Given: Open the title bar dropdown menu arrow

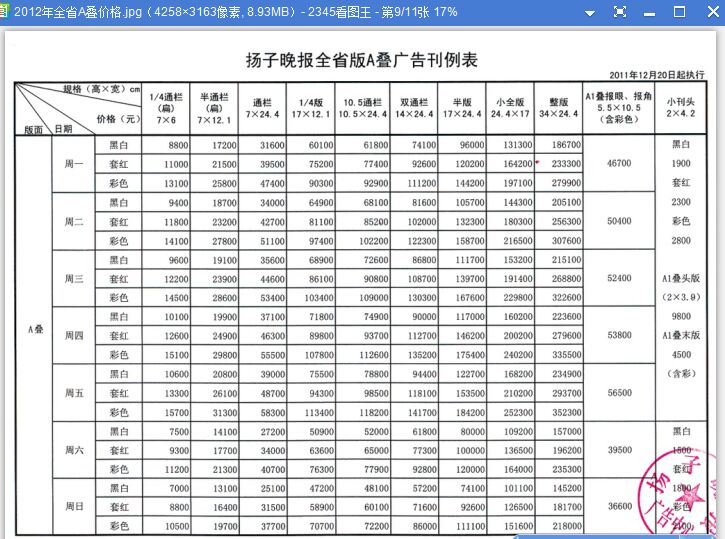Looking at the screenshot, I should tap(590, 13).
